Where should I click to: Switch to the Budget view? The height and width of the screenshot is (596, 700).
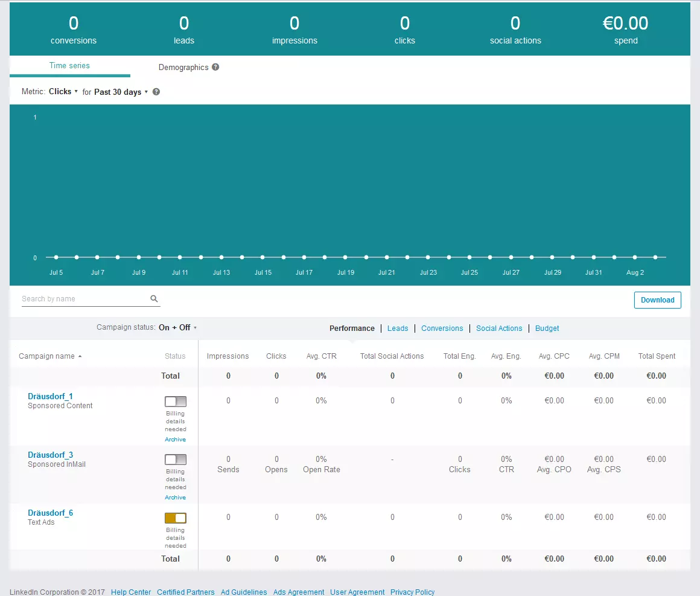pyautogui.click(x=547, y=328)
